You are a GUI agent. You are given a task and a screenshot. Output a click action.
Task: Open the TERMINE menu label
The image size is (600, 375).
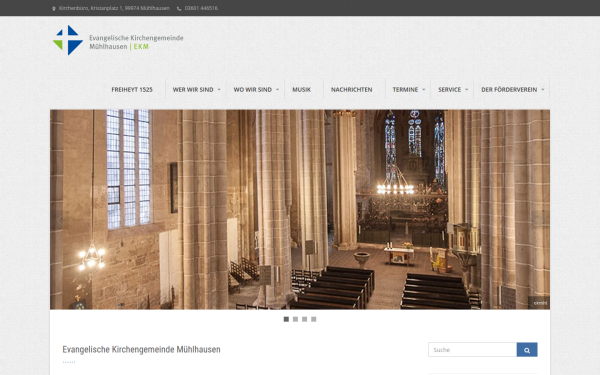tap(405, 90)
